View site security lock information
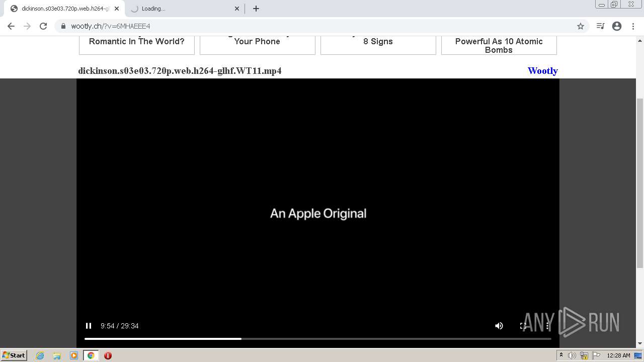 (x=63, y=26)
